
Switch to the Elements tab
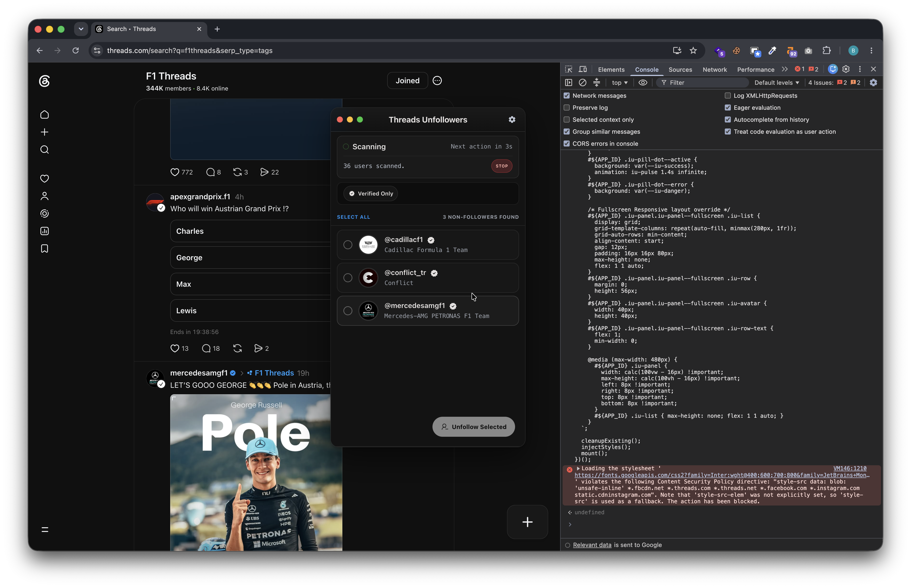(611, 69)
